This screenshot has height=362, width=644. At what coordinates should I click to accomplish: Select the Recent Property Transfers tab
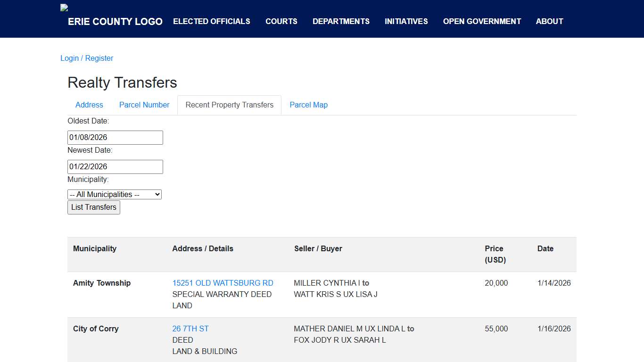[229, 105]
